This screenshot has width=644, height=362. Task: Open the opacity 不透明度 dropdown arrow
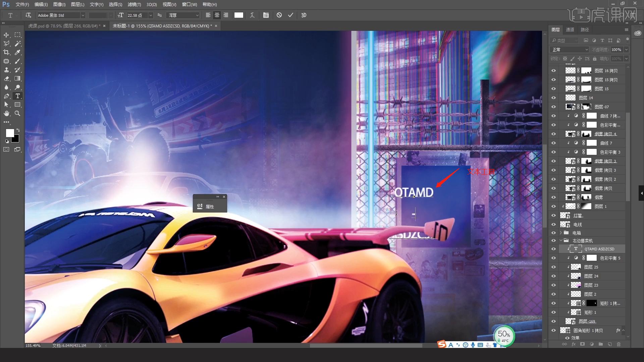point(626,50)
